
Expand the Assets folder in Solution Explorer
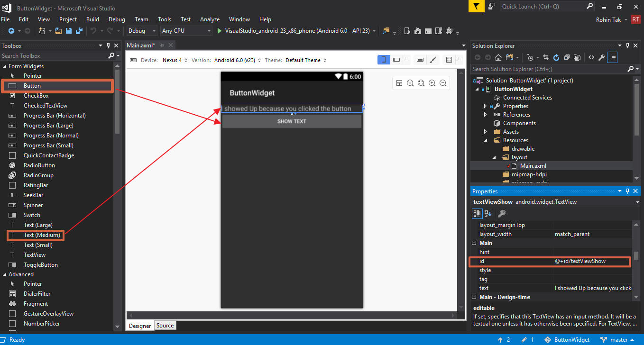tap(485, 132)
